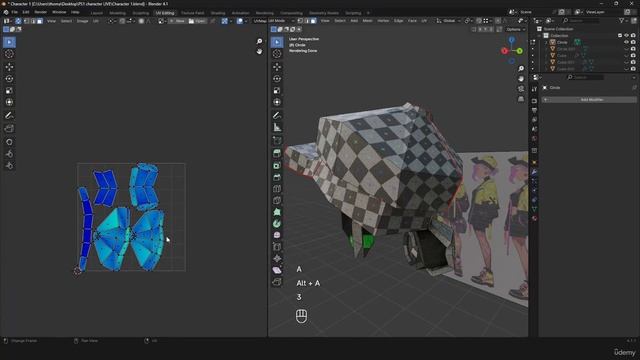Viewport: 640px width, 360px height.
Task: Enable edge select mode in 3D viewport
Action: tap(307, 21)
